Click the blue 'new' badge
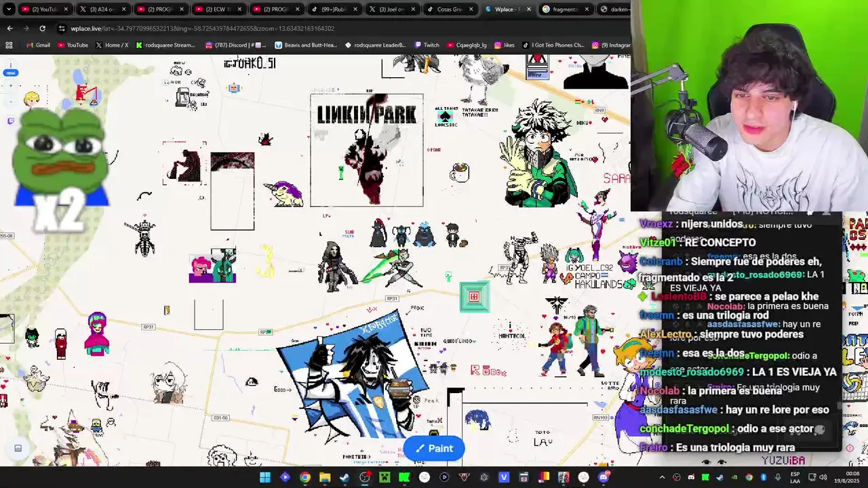This screenshot has height=488, width=868. (x=11, y=73)
